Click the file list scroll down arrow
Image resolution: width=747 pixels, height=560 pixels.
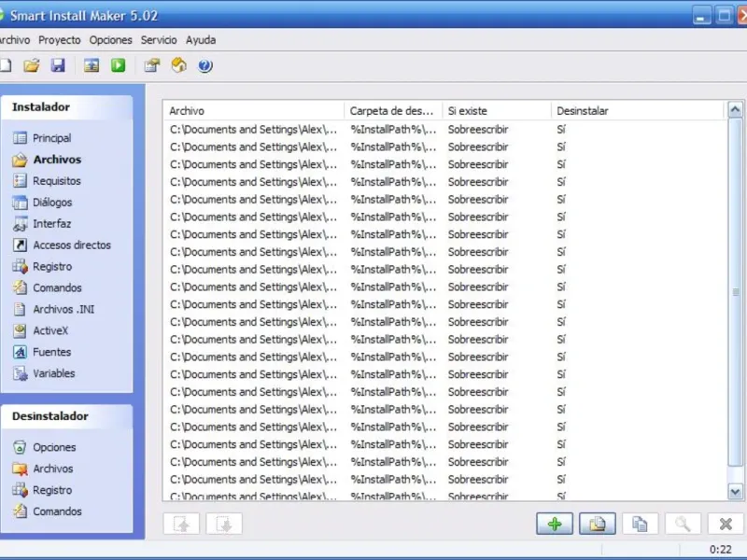pyautogui.click(x=735, y=491)
